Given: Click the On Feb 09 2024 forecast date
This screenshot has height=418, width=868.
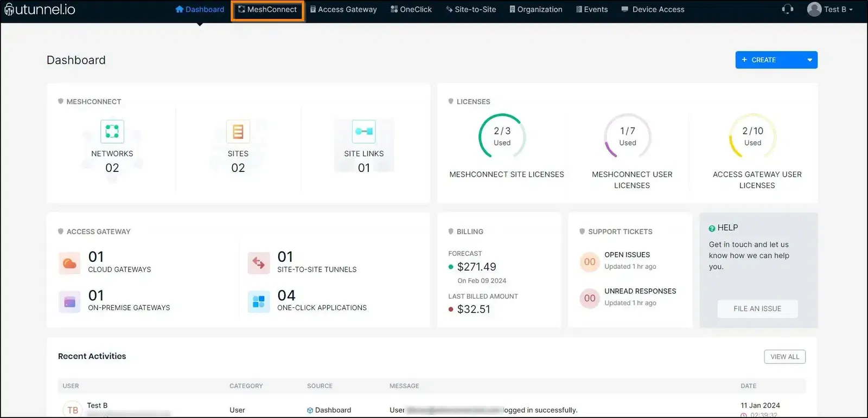Looking at the screenshot, I should click(x=482, y=281).
